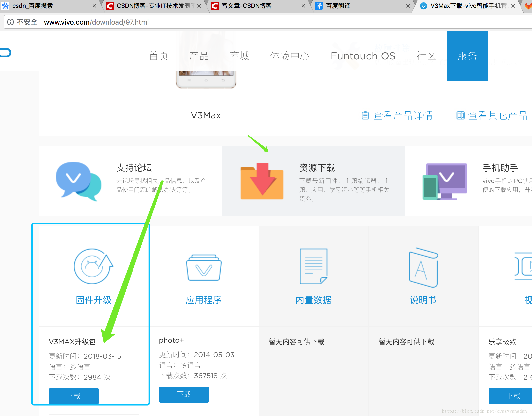Open the 手机助手 heading
This screenshot has width=532, height=416.
pos(500,168)
